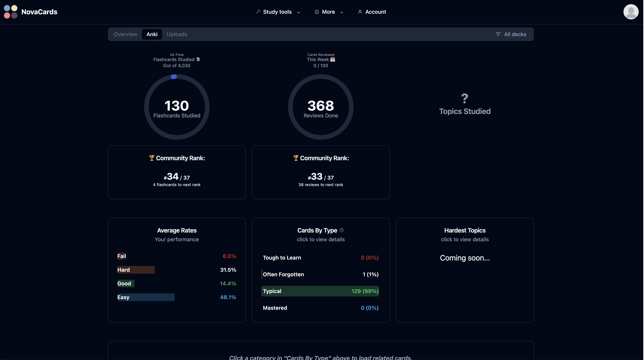Select the Typical cards category row
The height and width of the screenshot is (360, 644).
pos(320,291)
